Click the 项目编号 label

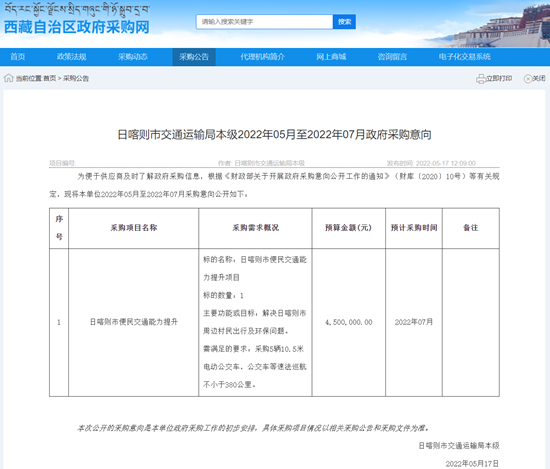[62, 163]
